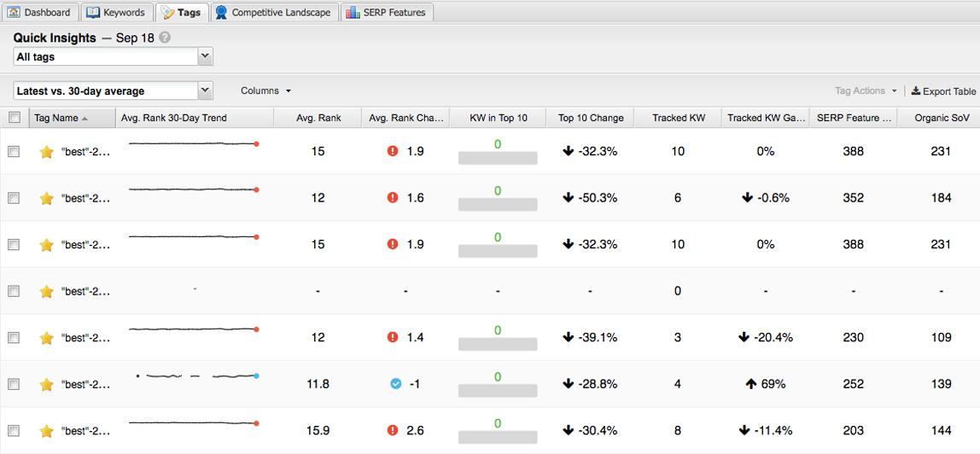Check the box for the row with 230 SERP features
This screenshot has width=980, height=454.
(14, 338)
